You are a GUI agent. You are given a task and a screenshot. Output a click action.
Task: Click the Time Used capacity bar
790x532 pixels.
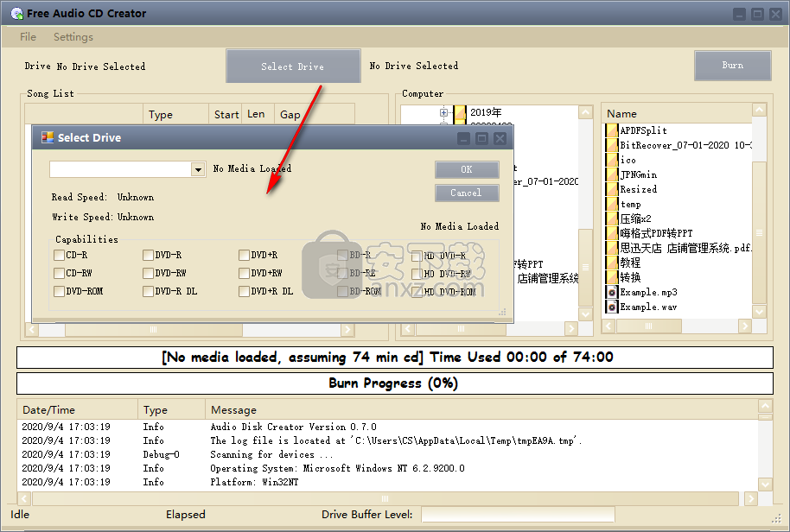tap(394, 358)
